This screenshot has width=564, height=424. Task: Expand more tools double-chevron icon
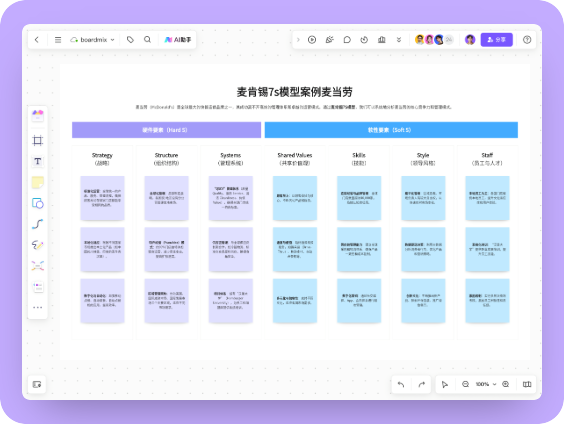pos(399,40)
